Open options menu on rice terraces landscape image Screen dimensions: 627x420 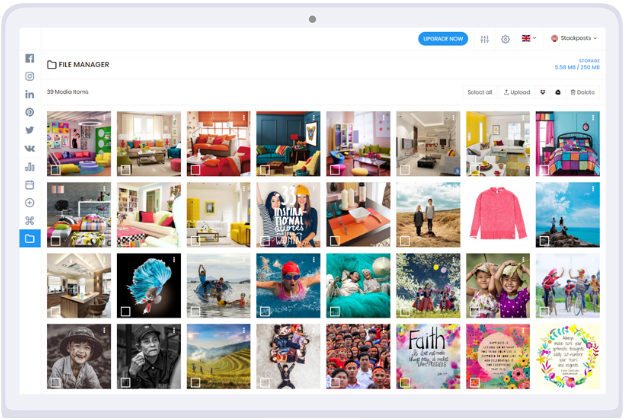tap(244, 331)
